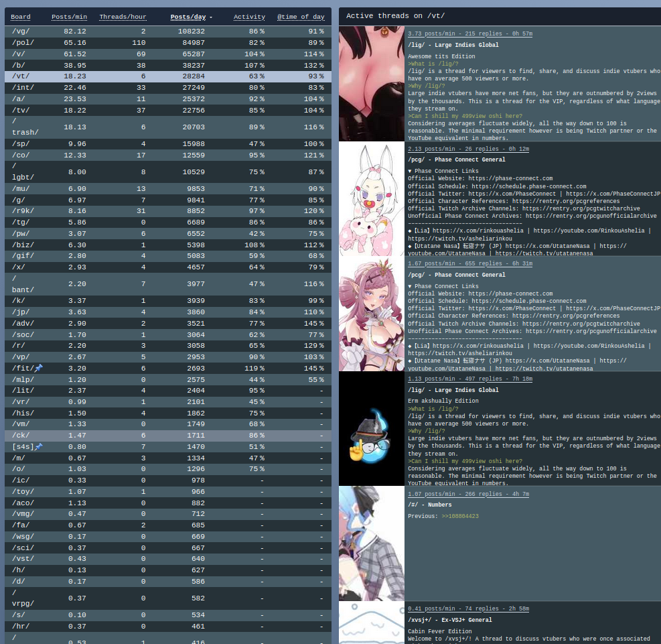The image size is (661, 644).
Task: Click the pin icon next to [s4s]
Action: point(38,446)
